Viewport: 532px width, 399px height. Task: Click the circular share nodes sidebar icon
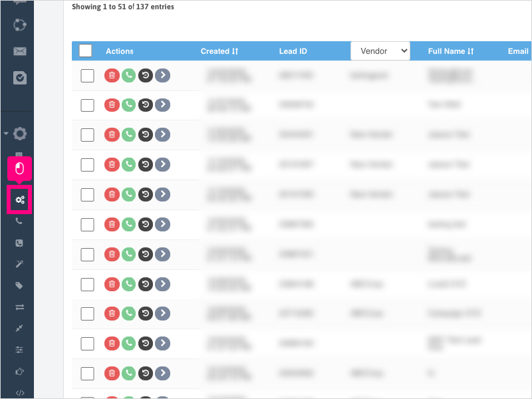point(20,25)
